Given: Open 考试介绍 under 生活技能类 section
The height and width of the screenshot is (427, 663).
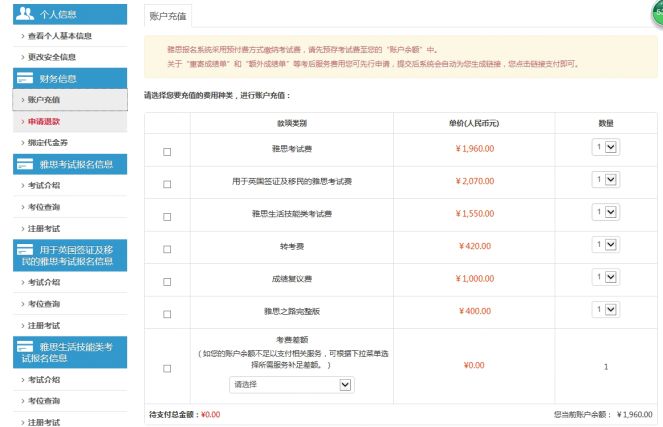Looking at the screenshot, I should tap(44, 380).
